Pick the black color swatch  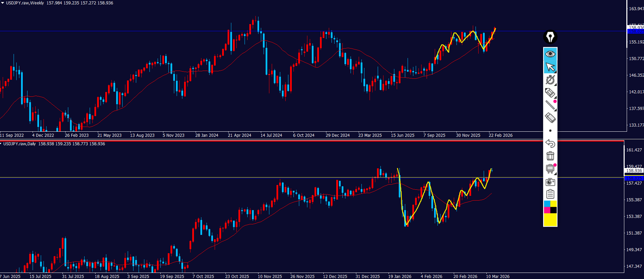pyautogui.click(x=554, y=210)
